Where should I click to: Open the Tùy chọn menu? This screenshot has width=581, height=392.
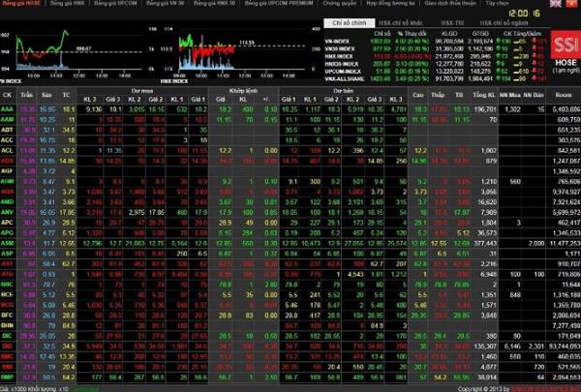point(523,4)
